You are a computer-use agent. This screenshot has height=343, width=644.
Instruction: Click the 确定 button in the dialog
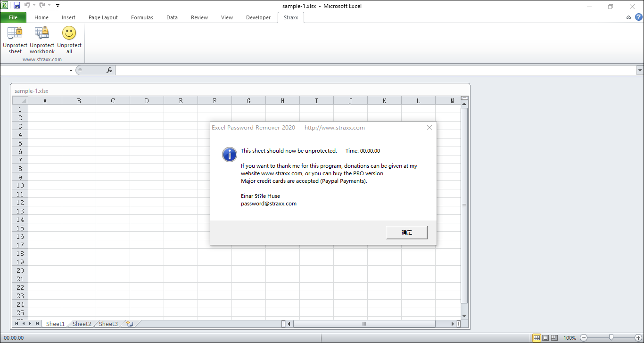pyautogui.click(x=407, y=232)
